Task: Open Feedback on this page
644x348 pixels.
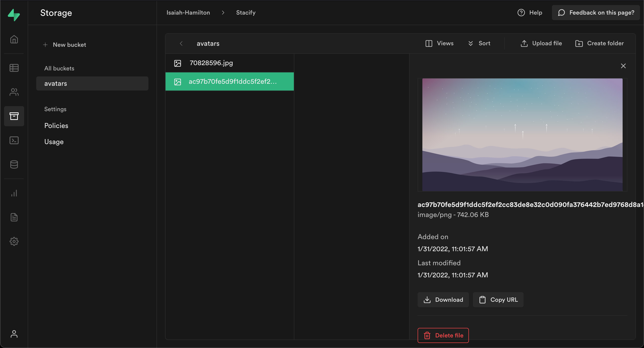Action: pos(596,13)
